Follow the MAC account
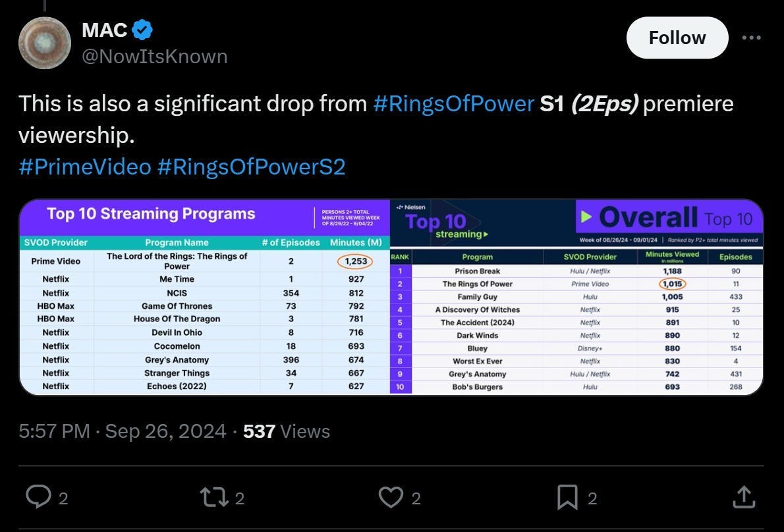The width and height of the screenshot is (784, 532). click(x=677, y=38)
